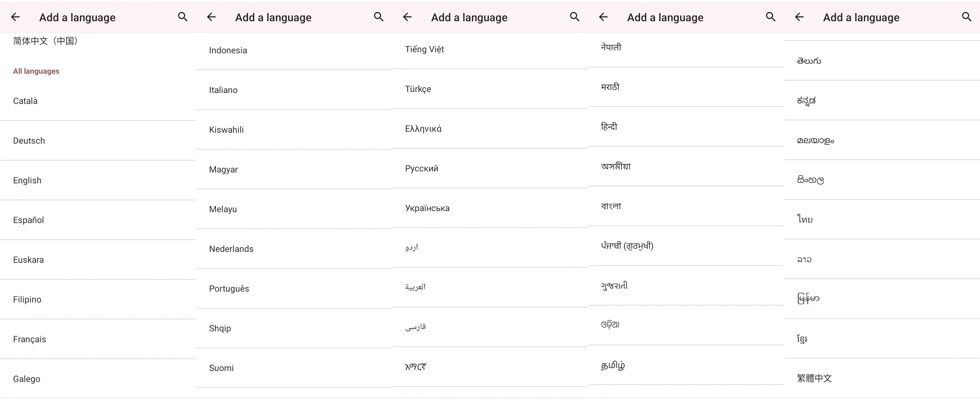Select Русский in the language list

(490, 168)
